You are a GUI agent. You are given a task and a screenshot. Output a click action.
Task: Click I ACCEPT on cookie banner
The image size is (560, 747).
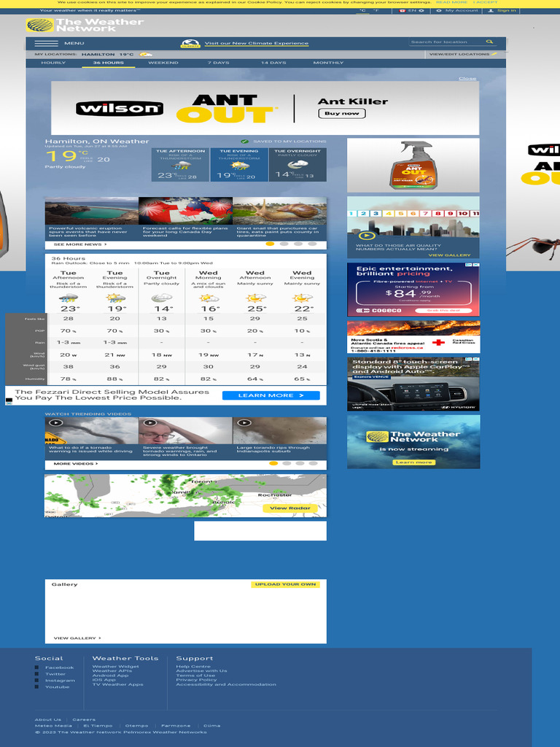485,2
